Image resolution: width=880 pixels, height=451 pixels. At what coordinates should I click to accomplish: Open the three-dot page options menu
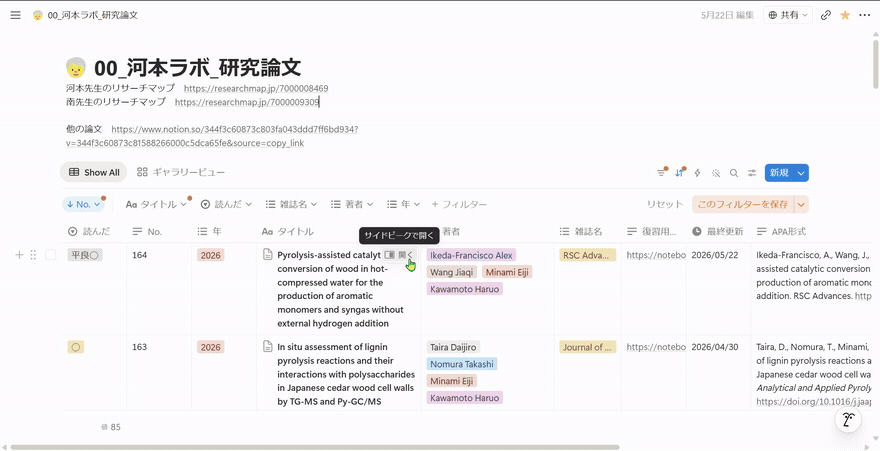tap(864, 15)
